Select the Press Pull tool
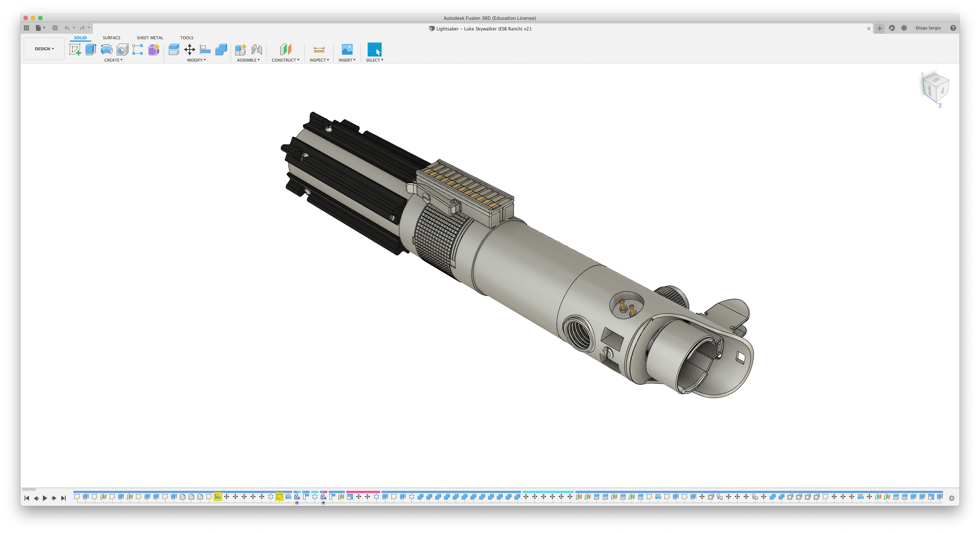980x533 pixels. (174, 50)
